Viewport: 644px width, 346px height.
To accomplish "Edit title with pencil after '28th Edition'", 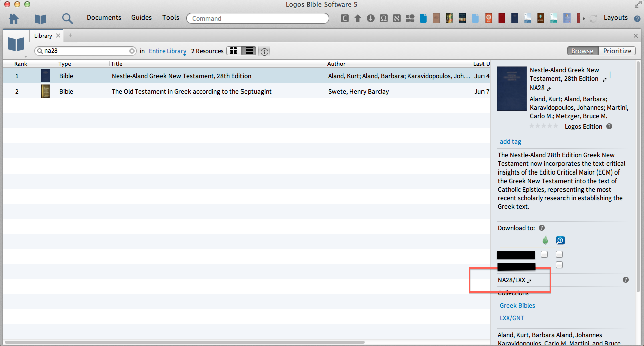I will tap(604, 79).
